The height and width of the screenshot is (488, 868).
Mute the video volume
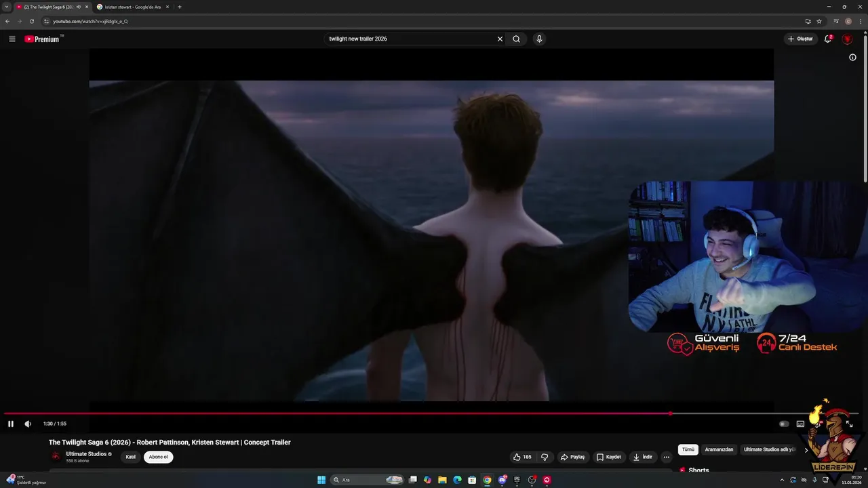pyautogui.click(x=28, y=424)
